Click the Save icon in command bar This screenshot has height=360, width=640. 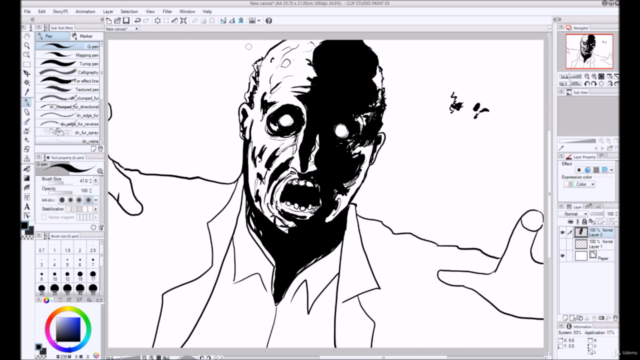126,21
